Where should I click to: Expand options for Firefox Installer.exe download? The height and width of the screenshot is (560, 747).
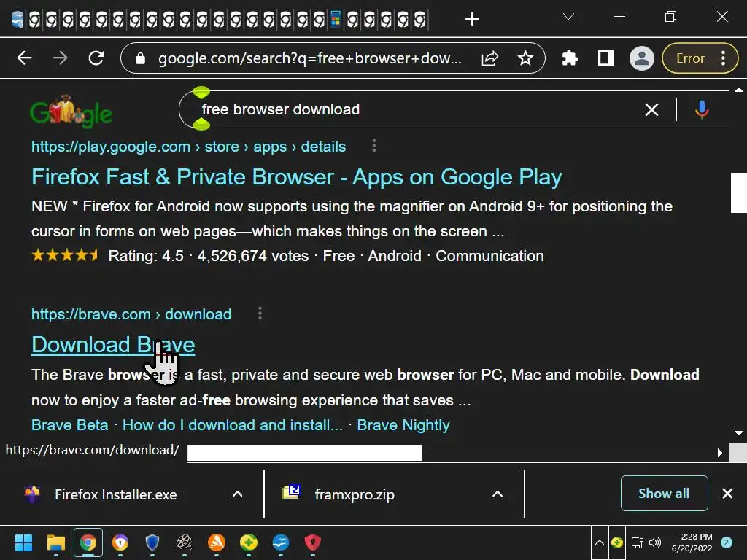237,494
